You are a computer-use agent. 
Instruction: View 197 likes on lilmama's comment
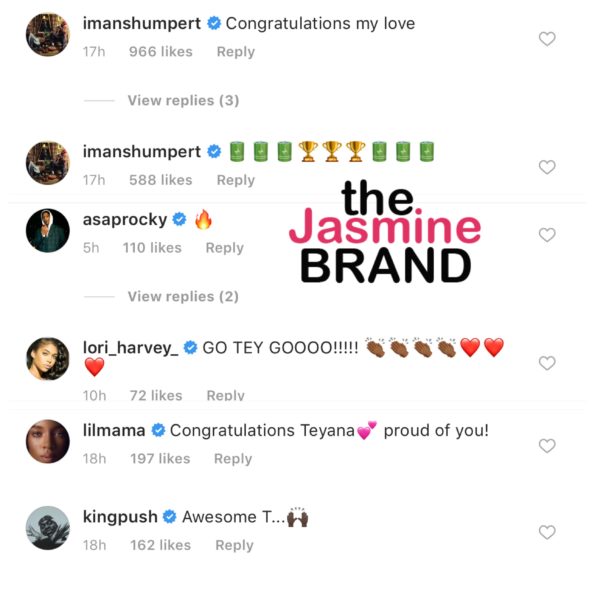click(x=160, y=459)
